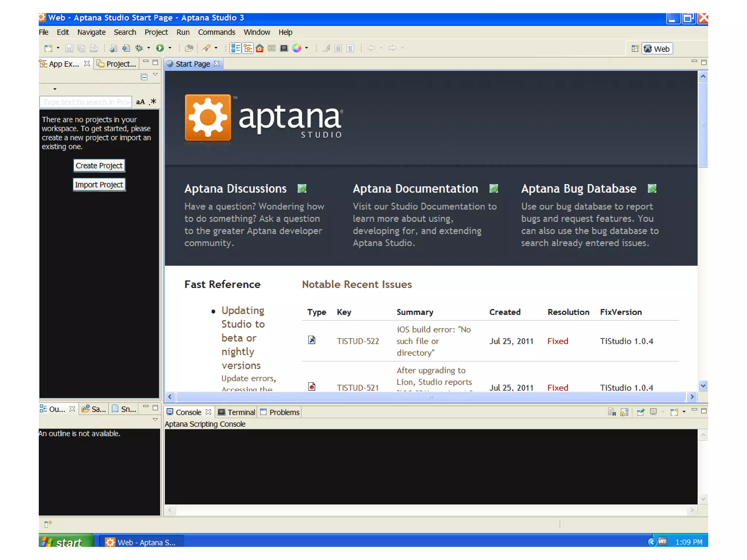747x560 pixels.
Task: Click the Create Project button
Action: point(99,166)
